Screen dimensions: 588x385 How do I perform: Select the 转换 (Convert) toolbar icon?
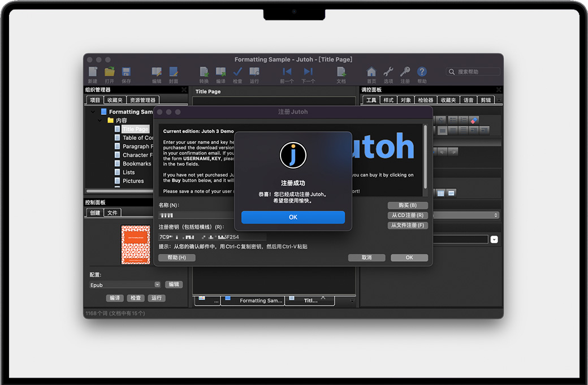204,72
